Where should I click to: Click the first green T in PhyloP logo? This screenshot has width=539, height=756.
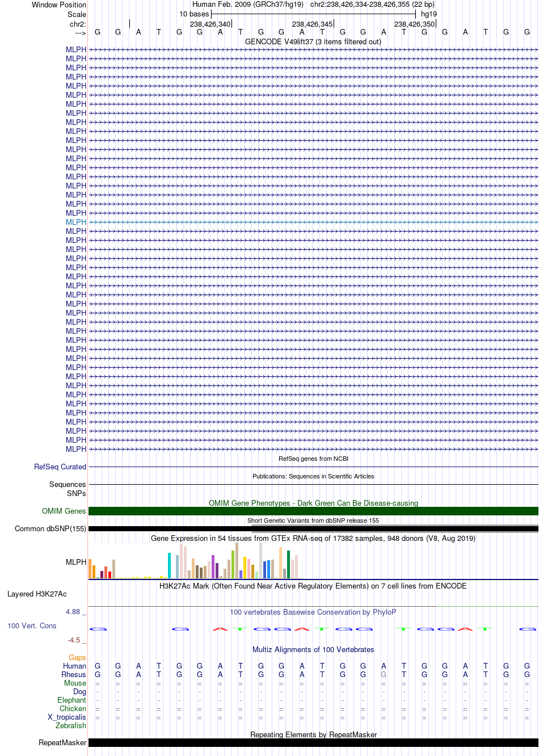[241, 629]
